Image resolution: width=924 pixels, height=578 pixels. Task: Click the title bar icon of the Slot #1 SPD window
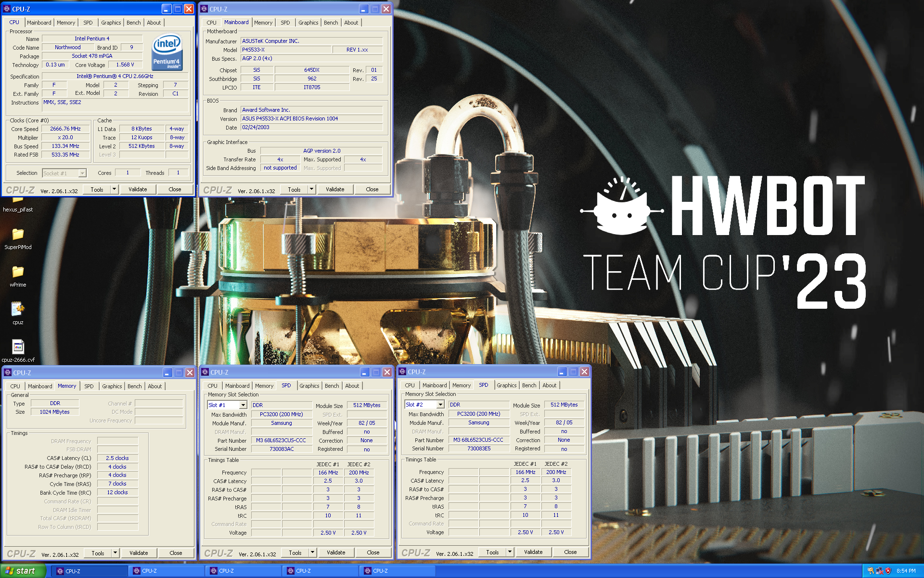point(205,372)
